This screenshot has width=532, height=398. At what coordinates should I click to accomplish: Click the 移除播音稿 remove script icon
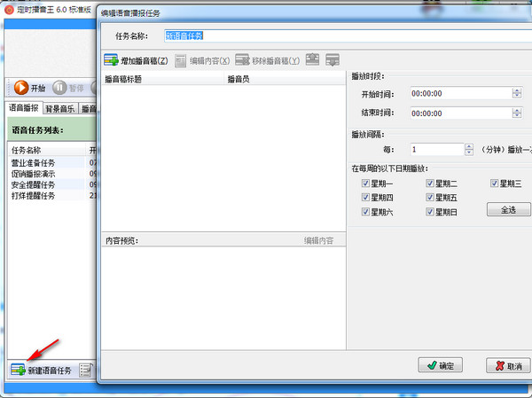point(242,60)
